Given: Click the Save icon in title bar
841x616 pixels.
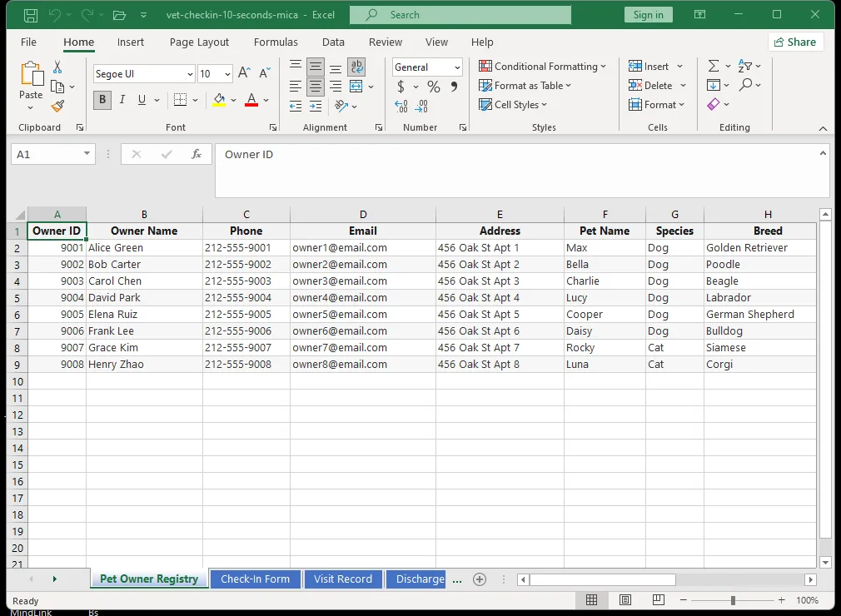Looking at the screenshot, I should [31, 15].
